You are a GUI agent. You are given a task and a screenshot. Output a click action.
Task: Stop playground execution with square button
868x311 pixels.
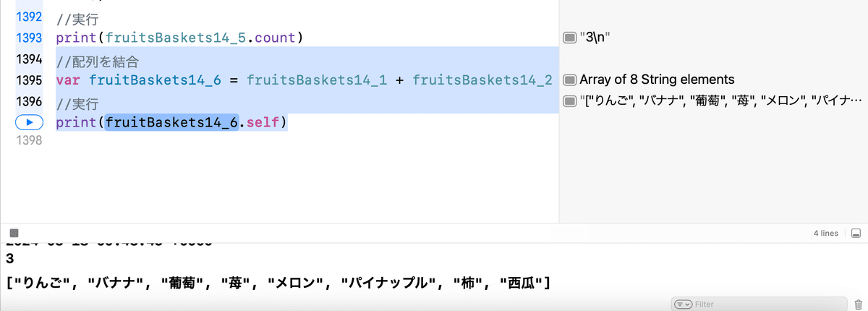click(x=14, y=233)
